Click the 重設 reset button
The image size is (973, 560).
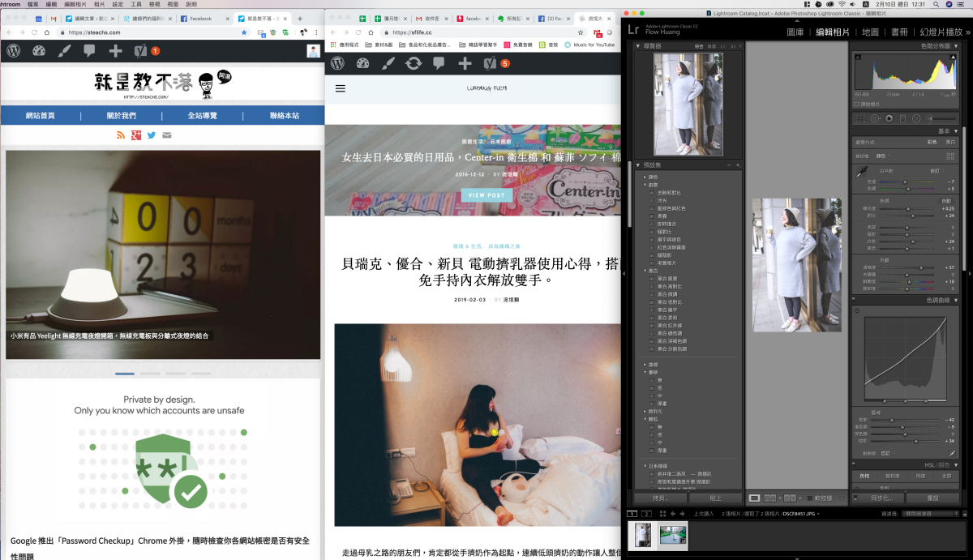click(x=932, y=498)
